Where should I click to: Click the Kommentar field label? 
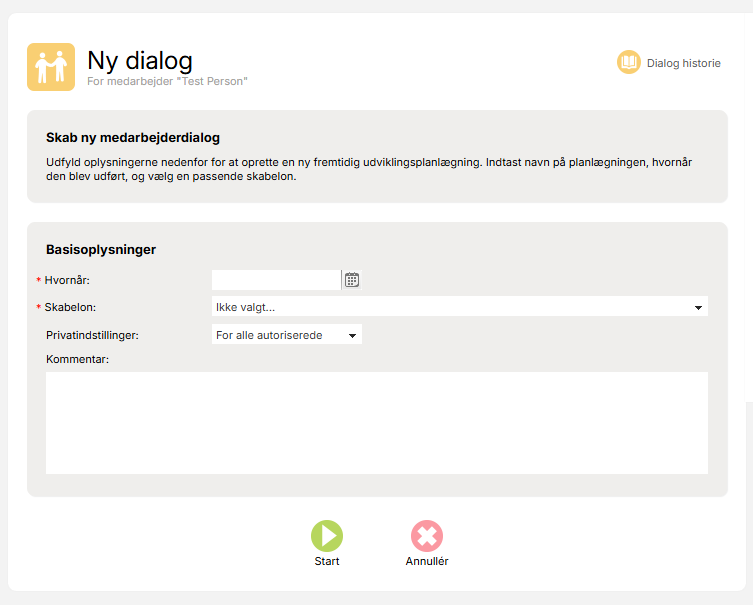pyautogui.click(x=77, y=359)
